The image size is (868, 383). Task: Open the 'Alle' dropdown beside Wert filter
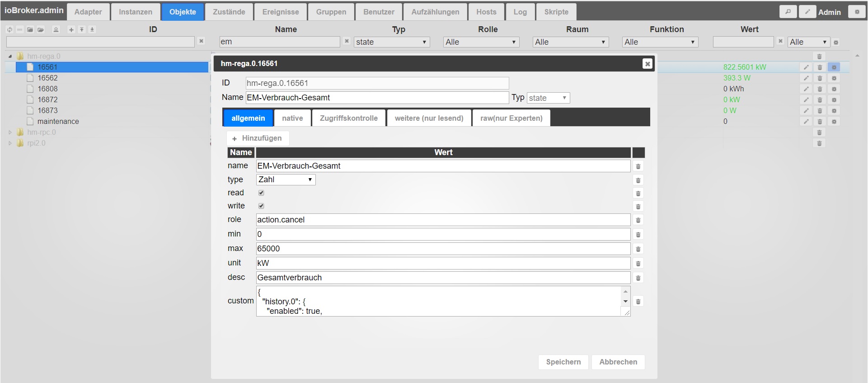809,42
